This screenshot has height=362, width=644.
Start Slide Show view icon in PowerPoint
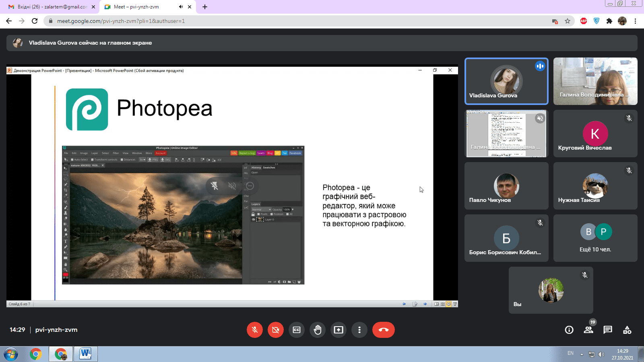coord(455,304)
